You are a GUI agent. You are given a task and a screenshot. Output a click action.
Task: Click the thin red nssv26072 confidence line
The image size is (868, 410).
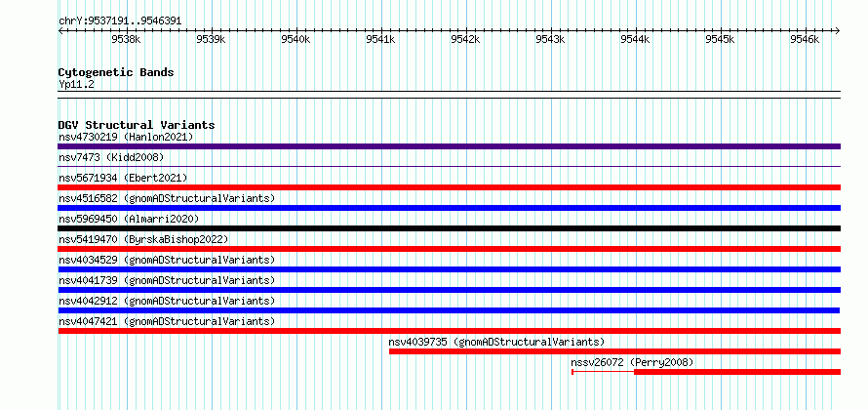(603, 372)
